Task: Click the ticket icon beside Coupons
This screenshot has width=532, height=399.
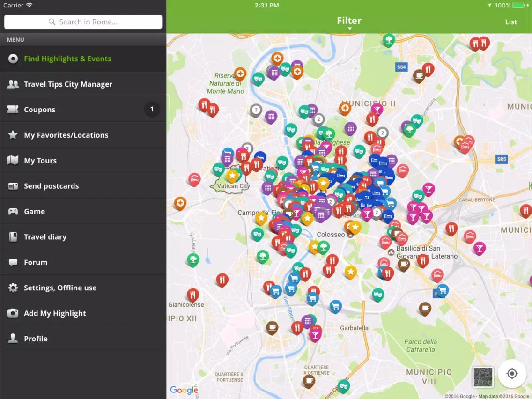Action: pyautogui.click(x=13, y=110)
